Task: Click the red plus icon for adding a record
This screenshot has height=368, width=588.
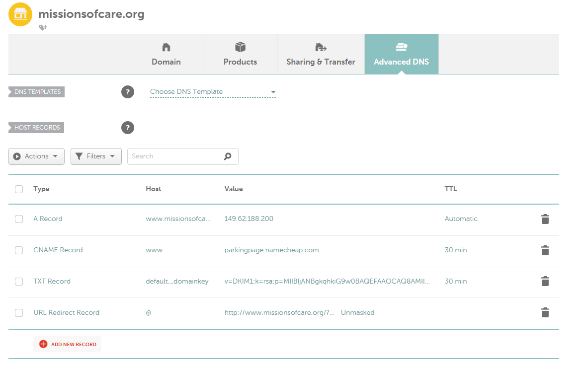Action: pos(43,344)
